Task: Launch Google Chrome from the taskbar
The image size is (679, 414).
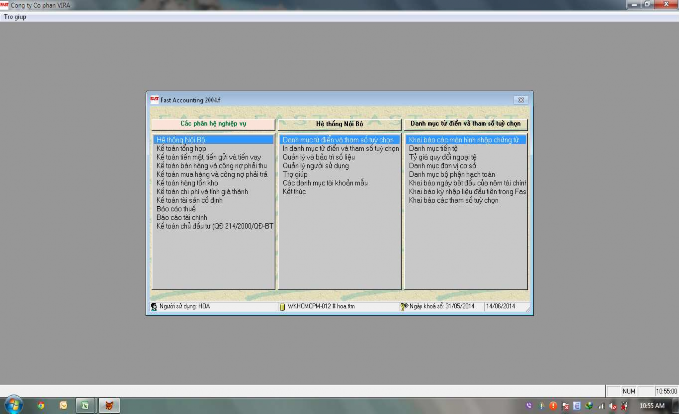Action: 40,406
